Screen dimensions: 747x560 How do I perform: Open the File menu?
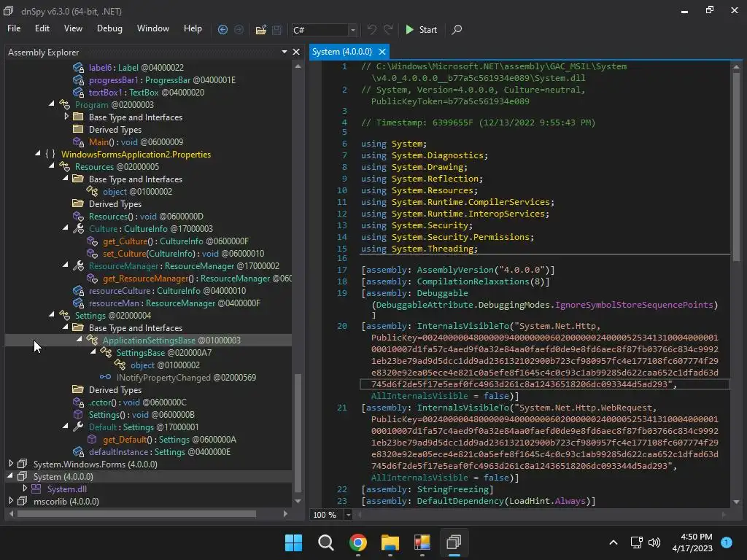(14, 28)
